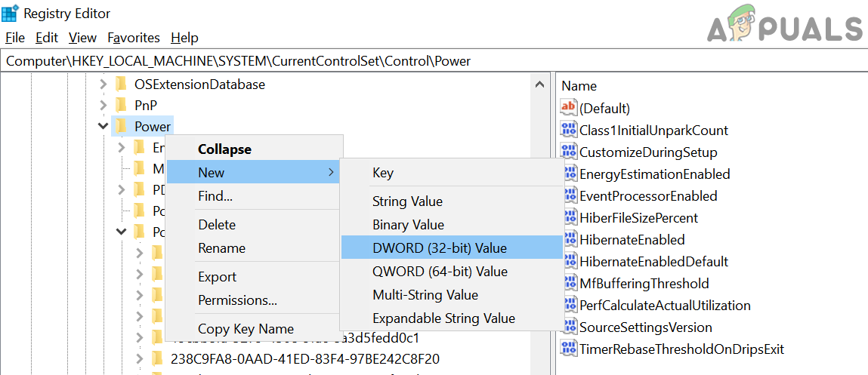The image size is (868, 375).
Task: Open the View menu
Action: coord(82,38)
